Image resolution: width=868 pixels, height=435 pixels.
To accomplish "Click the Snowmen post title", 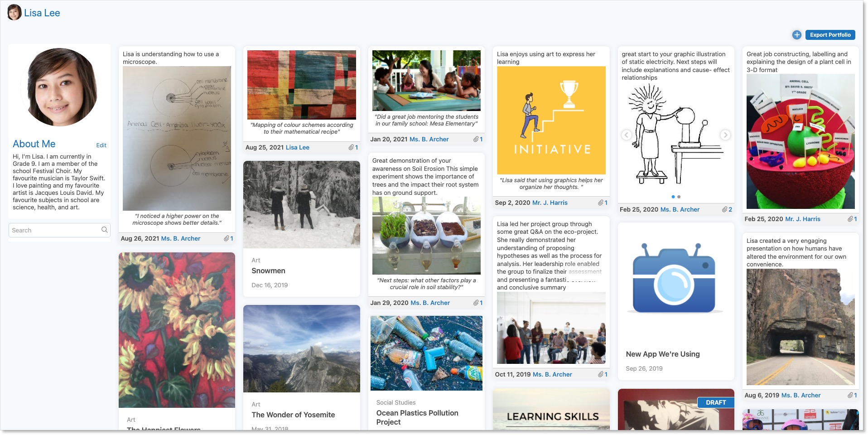I will coord(268,271).
